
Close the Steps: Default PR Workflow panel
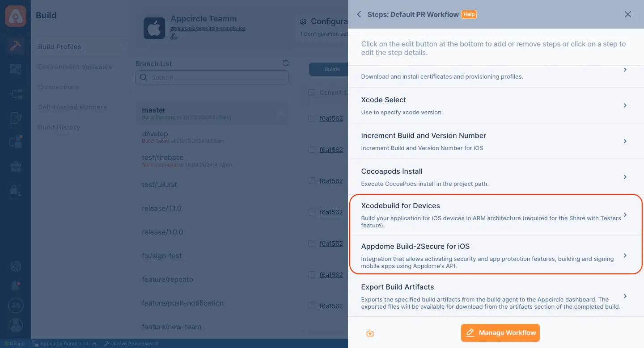(x=628, y=14)
